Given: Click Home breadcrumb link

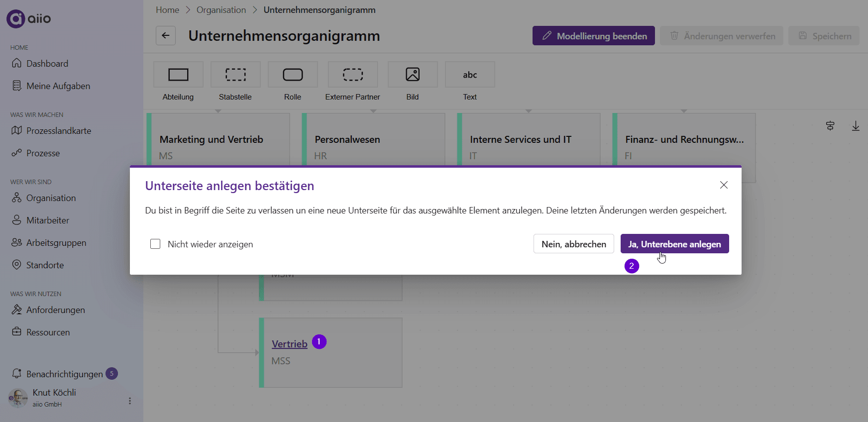Looking at the screenshot, I should click(x=167, y=10).
